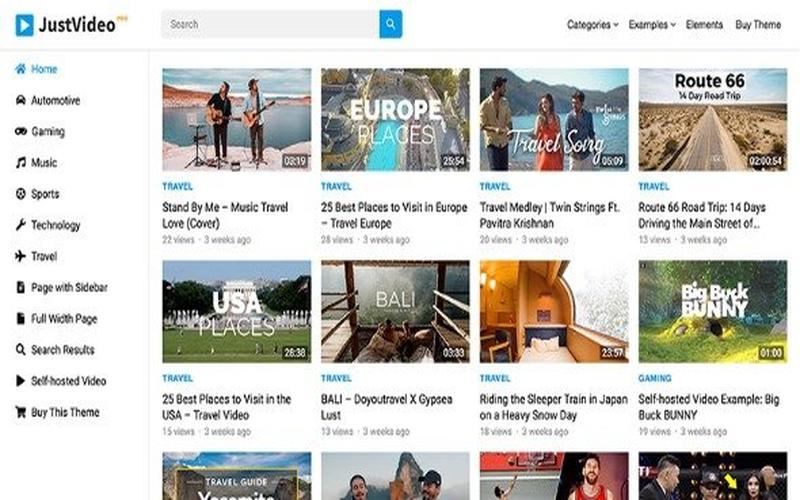Expand the Examples dropdown menu

(652, 24)
